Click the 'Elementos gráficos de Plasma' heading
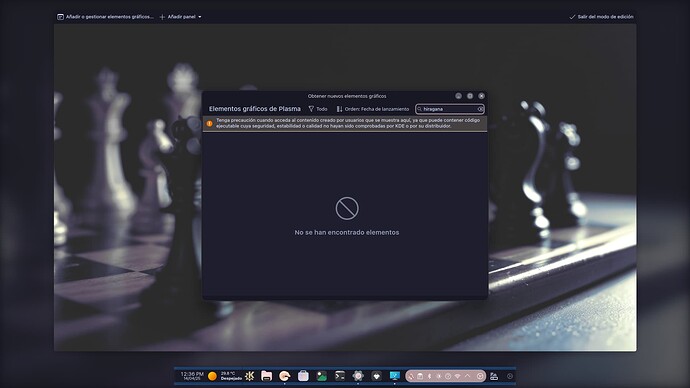This screenshot has height=388, width=690. pos(255,109)
